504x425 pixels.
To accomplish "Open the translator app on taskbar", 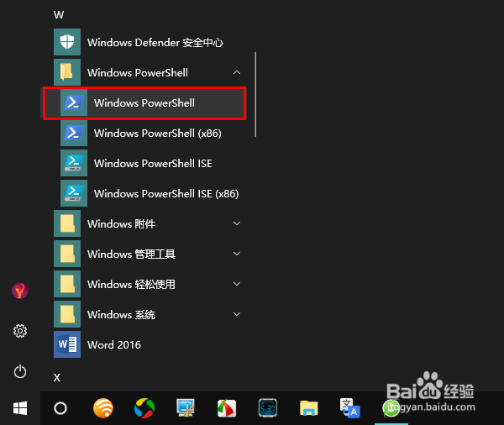I will pos(350,408).
